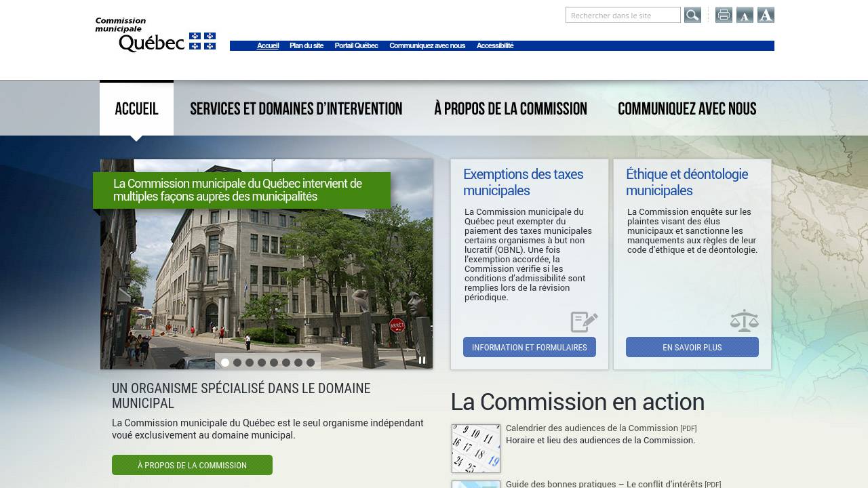Click En savoir plus button

692,347
